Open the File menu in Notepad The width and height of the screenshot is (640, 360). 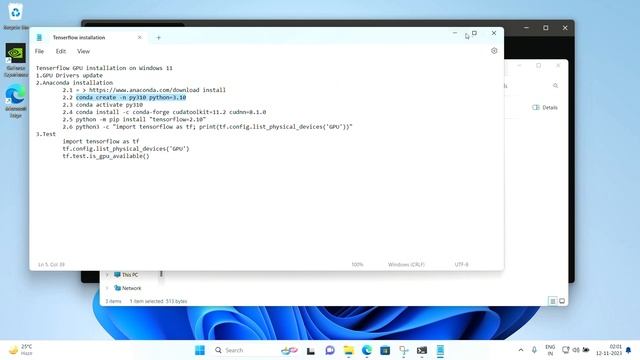pyautogui.click(x=39, y=51)
